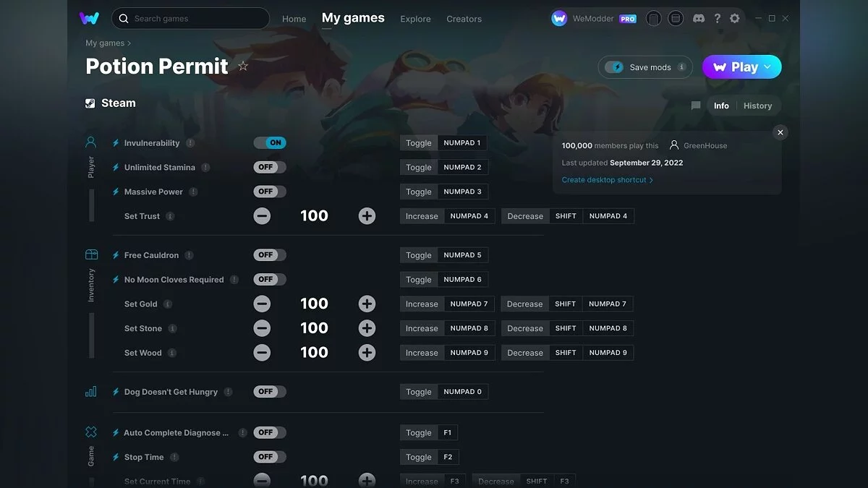Click the Set Gold value 100
This screenshot has width=868, height=488.
click(314, 304)
